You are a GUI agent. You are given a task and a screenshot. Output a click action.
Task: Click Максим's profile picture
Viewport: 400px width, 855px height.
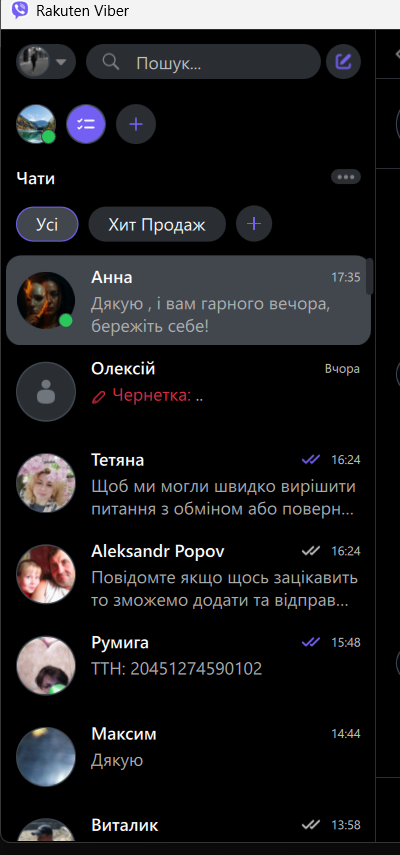point(46,756)
